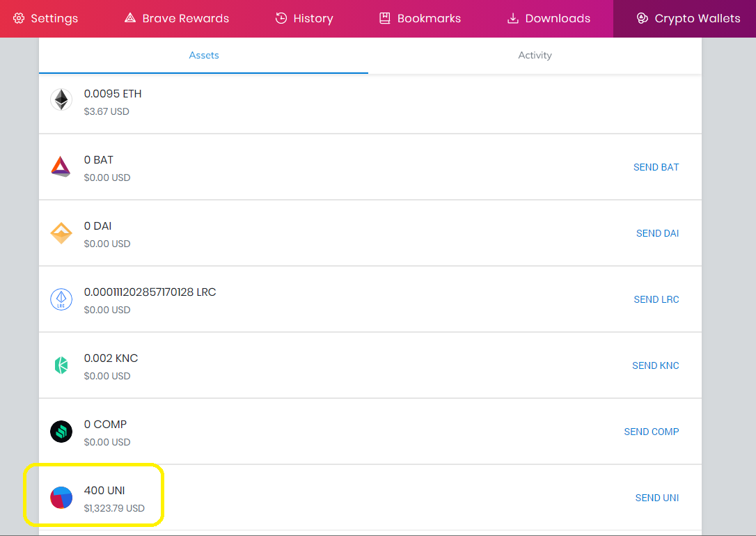Switch to the Assets tab
The height and width of the screenshot is (536, 756).
click(203, 56)
